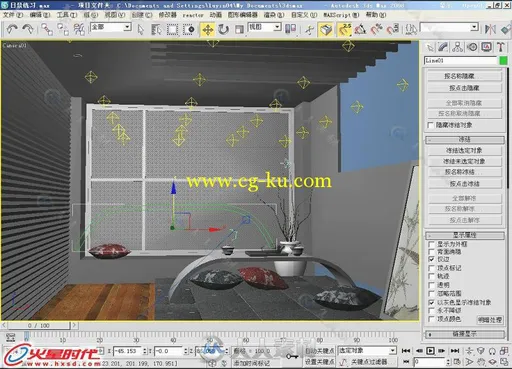Enable the 忽略范围 checkbox
This screenshot has height=369, width=512.
[x=431, y=294]
